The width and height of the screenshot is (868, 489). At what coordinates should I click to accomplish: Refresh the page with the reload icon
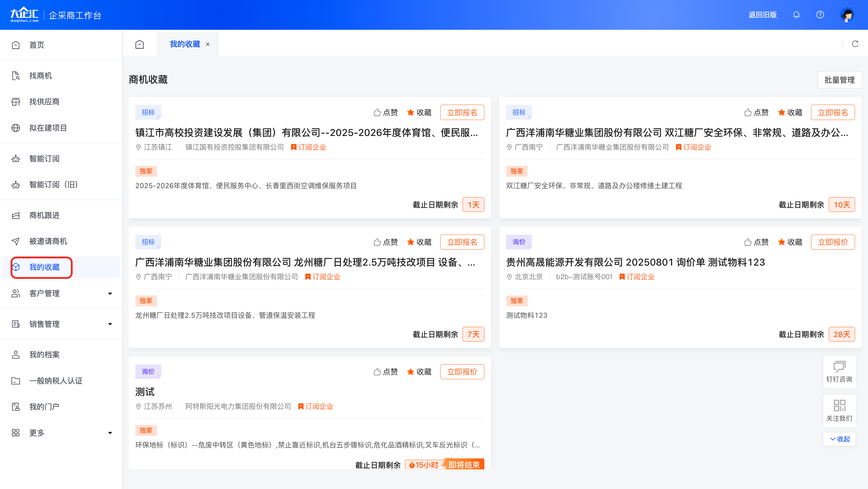pos(855,44)
